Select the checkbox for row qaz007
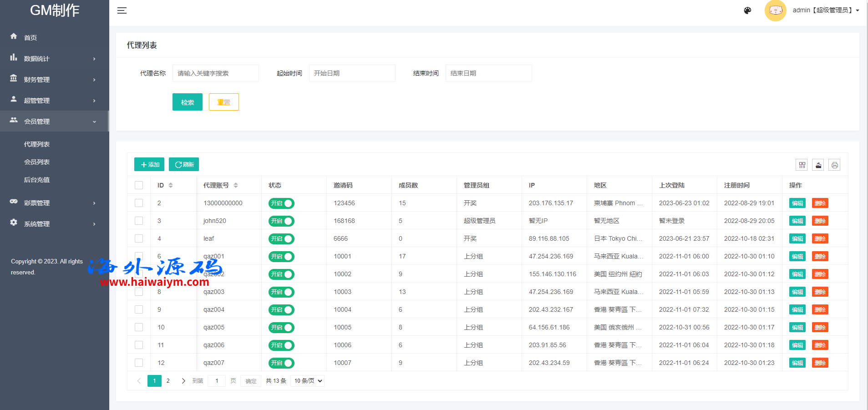This screenshot has height=410, width=868. pyautogui.click(x=139, y=363)
